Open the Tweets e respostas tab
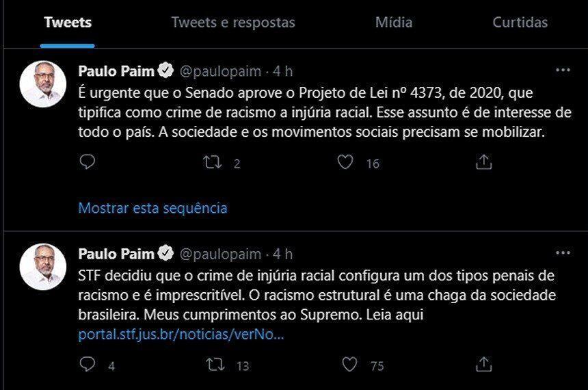The height and width of the screenshot is (390, 588). pyautogui.click(x=233, y=23)
